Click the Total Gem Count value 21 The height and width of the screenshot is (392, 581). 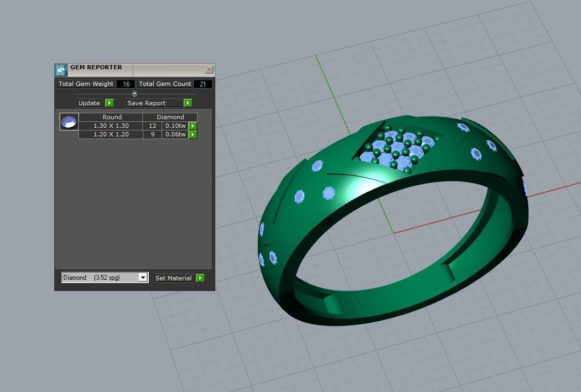click(202, 84)
